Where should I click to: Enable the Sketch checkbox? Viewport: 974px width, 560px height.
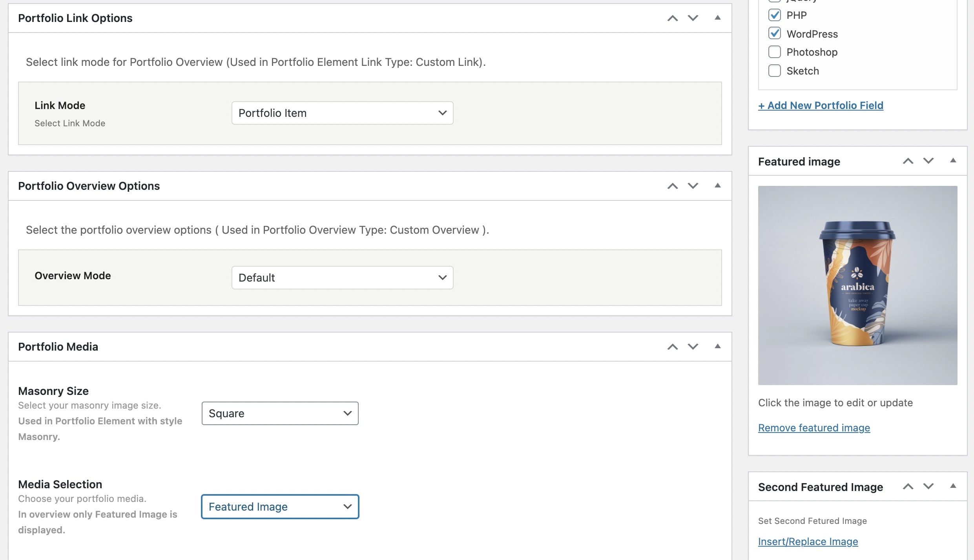775,71
